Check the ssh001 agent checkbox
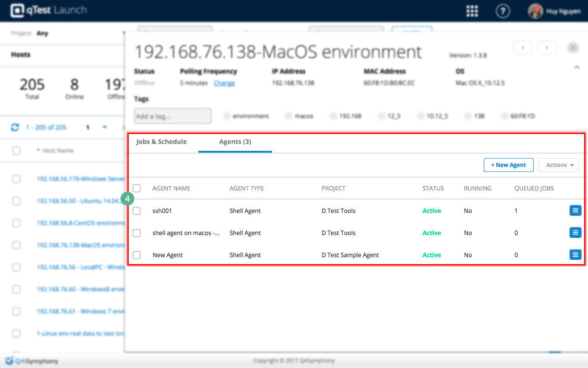This screenshot has height=368, width=588. 136,211
